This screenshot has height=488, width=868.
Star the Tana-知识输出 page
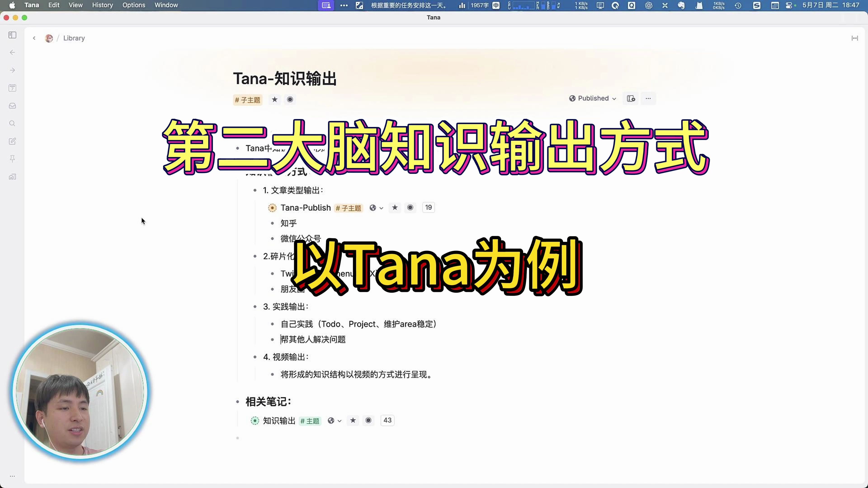275,99
